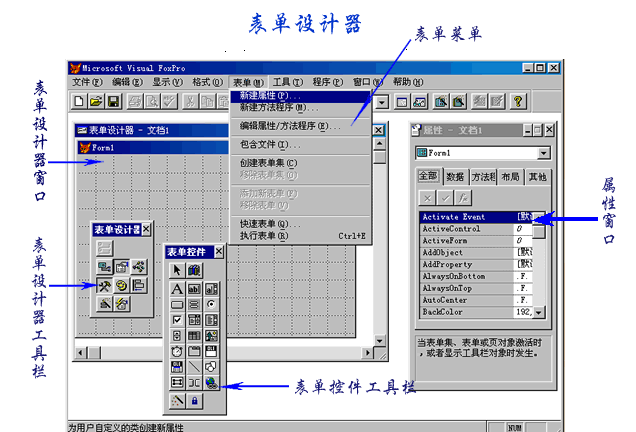Click the View Classes books icon
Viewport: 636px width, 432px height.
tap(194, 270)
